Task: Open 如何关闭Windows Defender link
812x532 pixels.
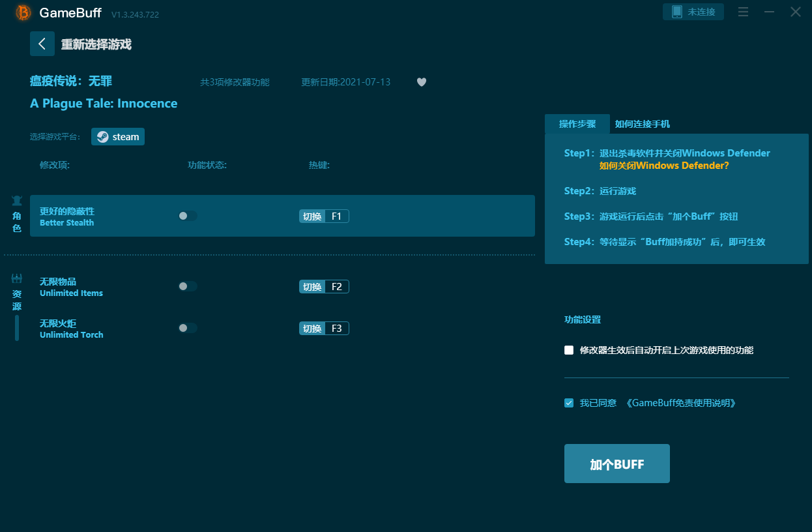Action: click(x=664, y=166)
